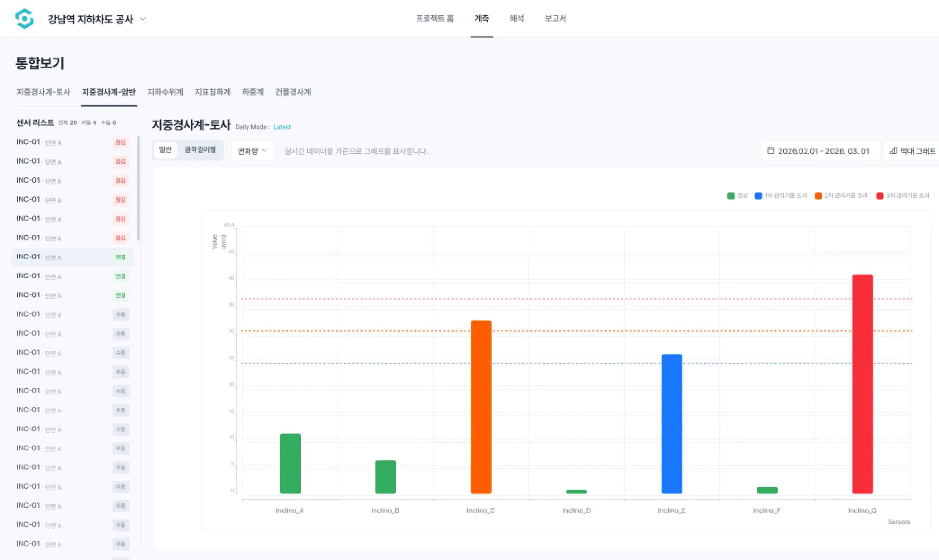
Task: Click the red 3차 관리기준 초과 legend swatch
Action: tap(880, 196)
